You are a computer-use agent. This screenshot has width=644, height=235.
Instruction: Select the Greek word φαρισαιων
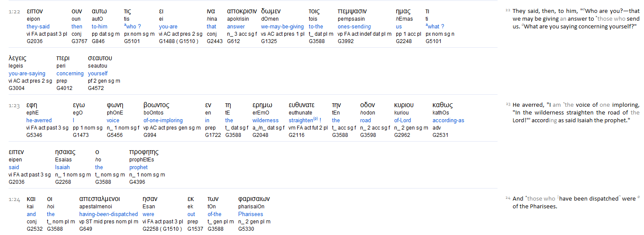pyautogui.click(x=254, y=199)
